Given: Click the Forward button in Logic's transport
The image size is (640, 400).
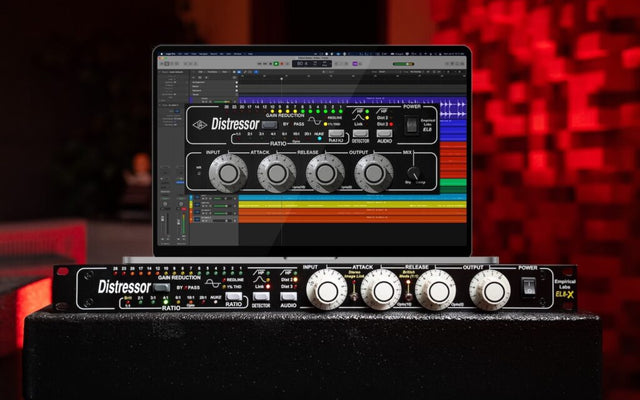Looking at the screenshot, I should tap(264, 64).
